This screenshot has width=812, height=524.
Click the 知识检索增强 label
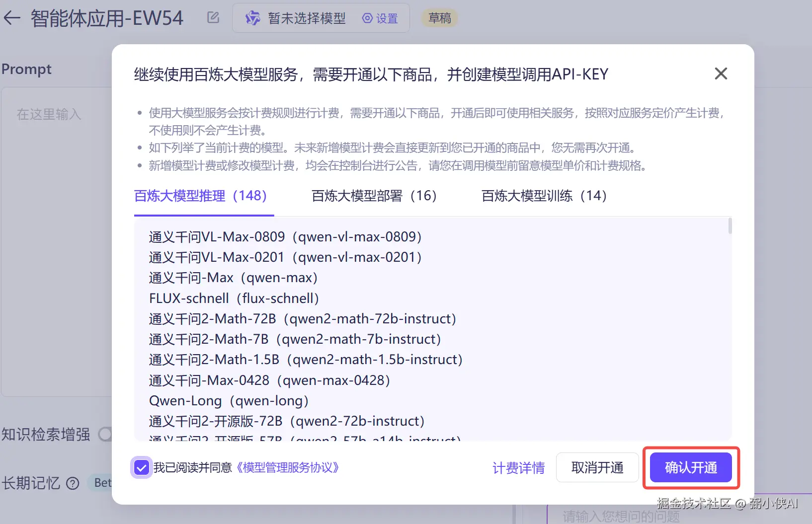pos(46,435)
